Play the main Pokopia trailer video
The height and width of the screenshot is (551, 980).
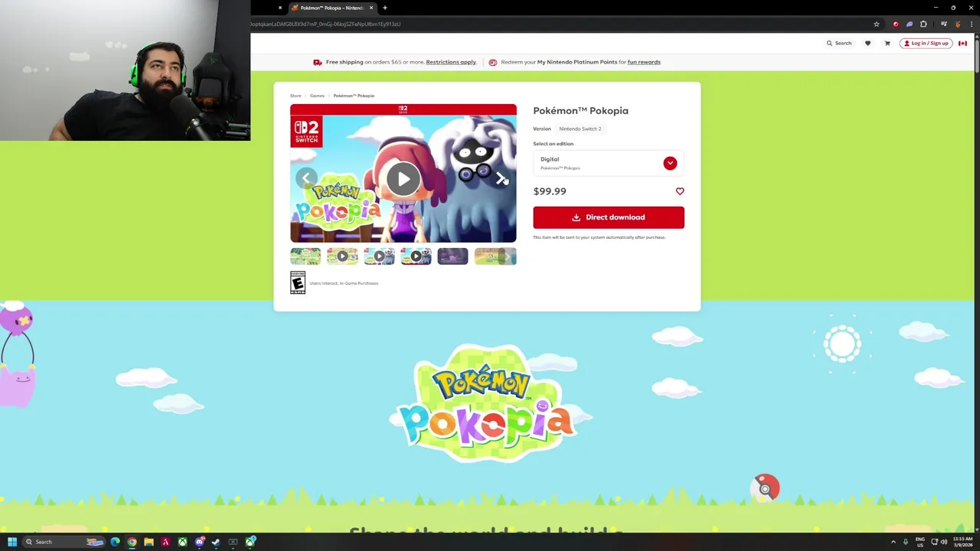(x=403, y=179)
